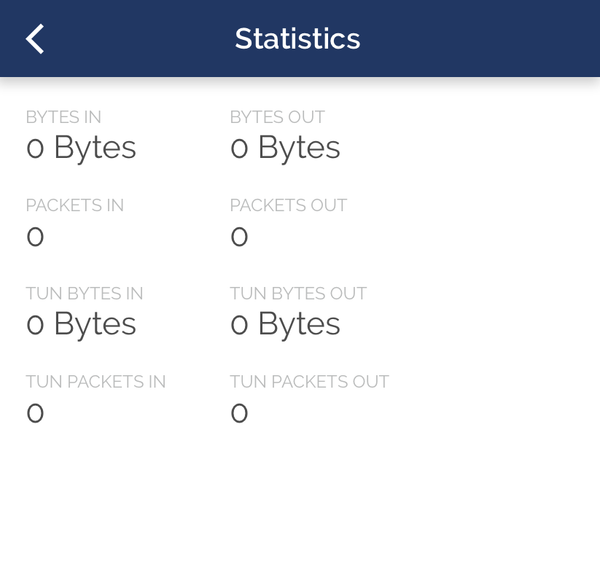Image resolution: width=600 pixels, height=566 pixels.
Task: Tap the 0 count under TUN PACKETS IN
Action: click(35, 413)
